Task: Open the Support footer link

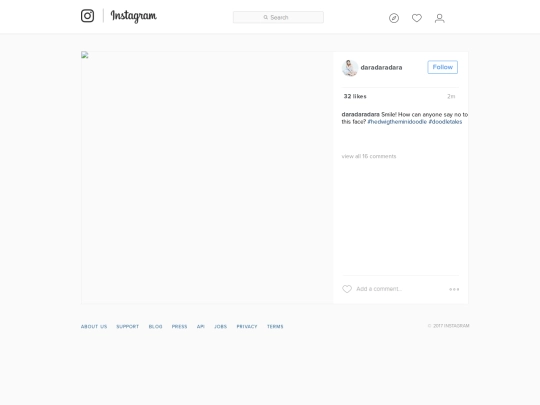Action: tap(127, 326)
